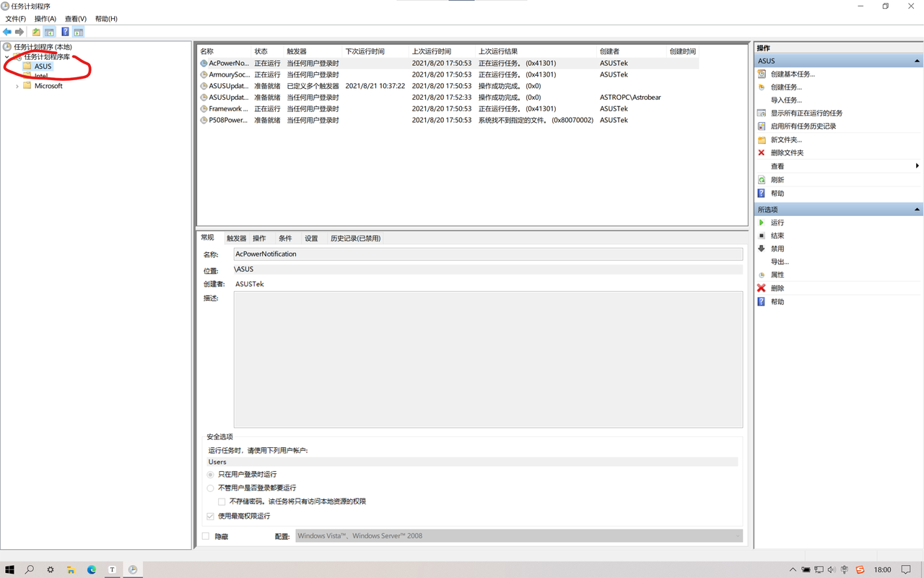Screen dimensions: 924x578
Task: Toggle the console tree pane toolbar icon
Action: [49, 32]
